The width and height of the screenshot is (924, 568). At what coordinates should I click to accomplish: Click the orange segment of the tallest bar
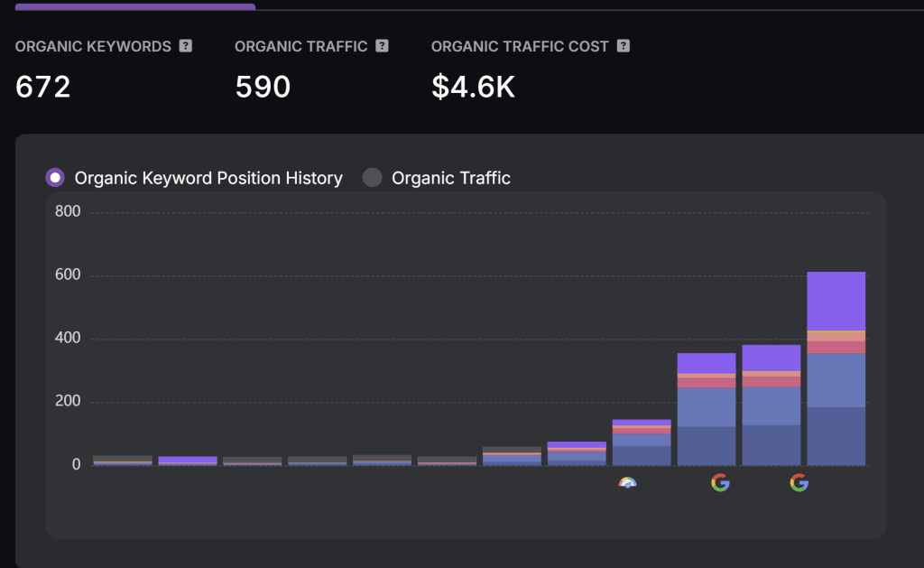tap(836, 336)
